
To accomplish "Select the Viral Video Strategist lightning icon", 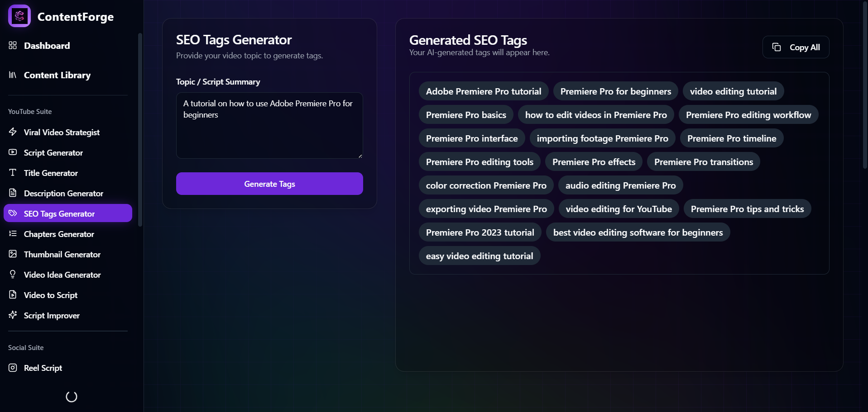I will pyautogui.click(x=13, y=132).
